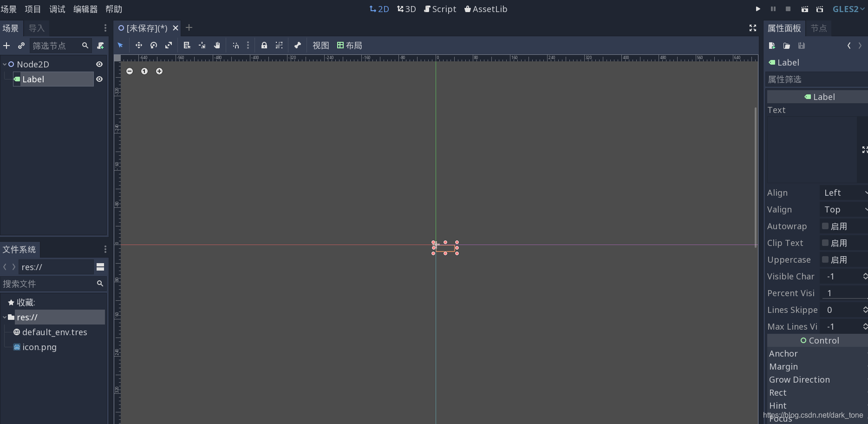
Task: Click the group children icon
Action: point(279,45)
